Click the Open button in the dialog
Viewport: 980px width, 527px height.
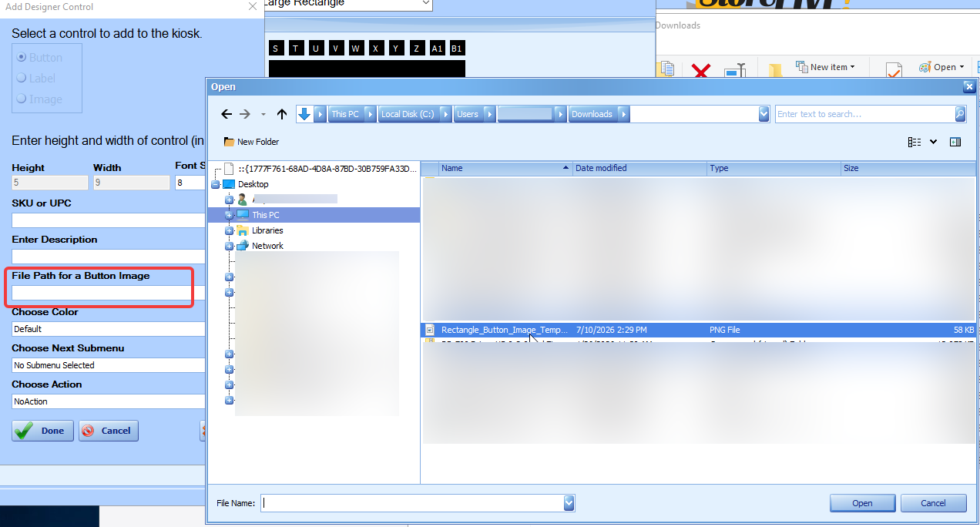(862, 503)
